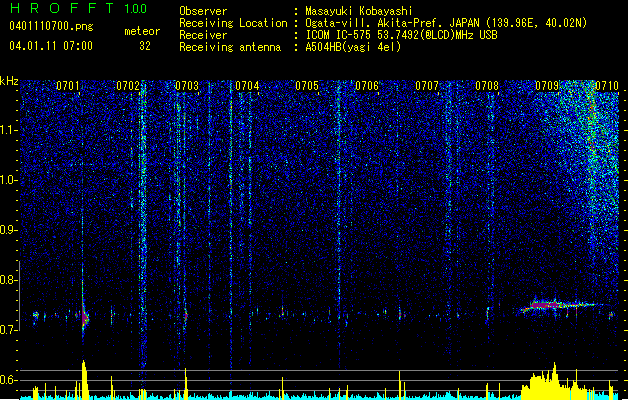Click the 0.7 kHz frequency label

9,330
